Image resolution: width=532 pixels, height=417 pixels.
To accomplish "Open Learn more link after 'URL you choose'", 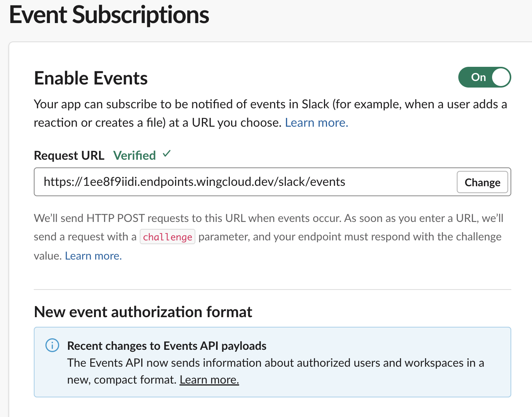I will pyautogui.click(x=316, y=123).
